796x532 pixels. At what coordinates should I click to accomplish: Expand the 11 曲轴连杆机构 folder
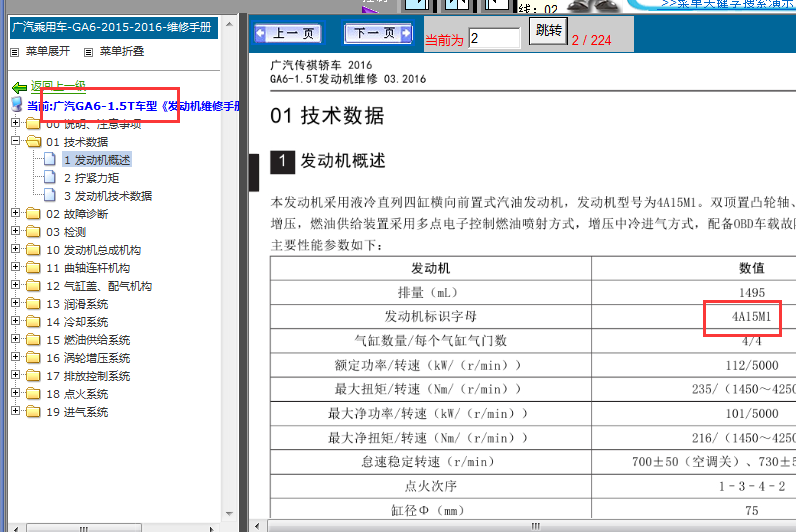(x=16, y=267)
